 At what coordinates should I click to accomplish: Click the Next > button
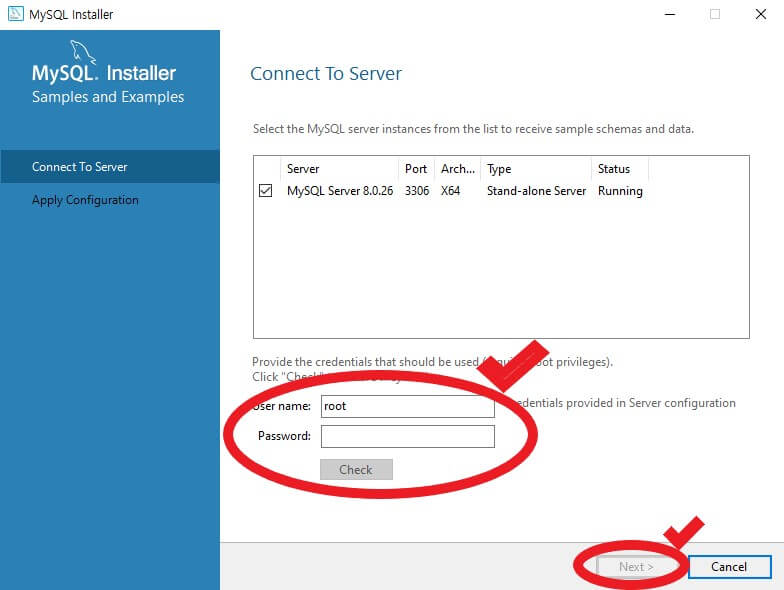click(636, 566)
